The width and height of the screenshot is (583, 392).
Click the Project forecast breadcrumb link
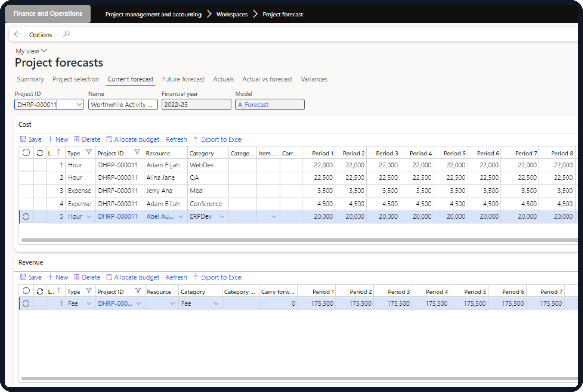pos(282,14)
